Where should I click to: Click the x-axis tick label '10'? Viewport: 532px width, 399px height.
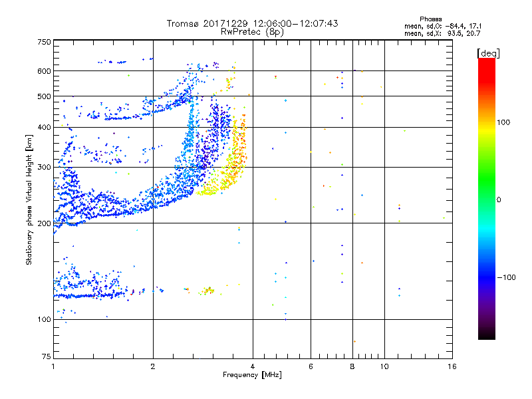coord(384,366)
